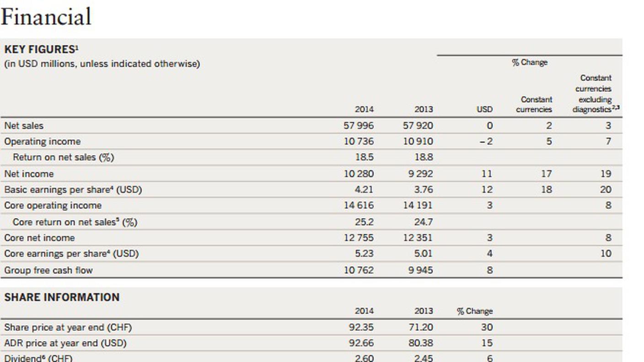Select the Group free cash flow label
644x362 pixels.
(48, 270)
